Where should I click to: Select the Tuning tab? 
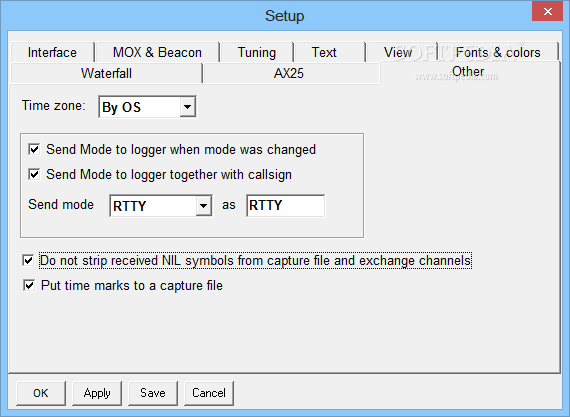(257, 52)
